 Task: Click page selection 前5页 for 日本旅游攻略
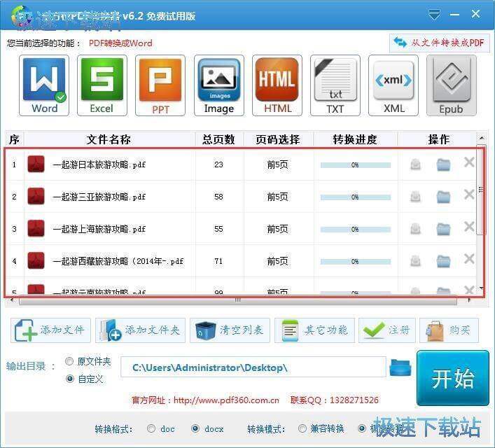click(x=277, y=164)
